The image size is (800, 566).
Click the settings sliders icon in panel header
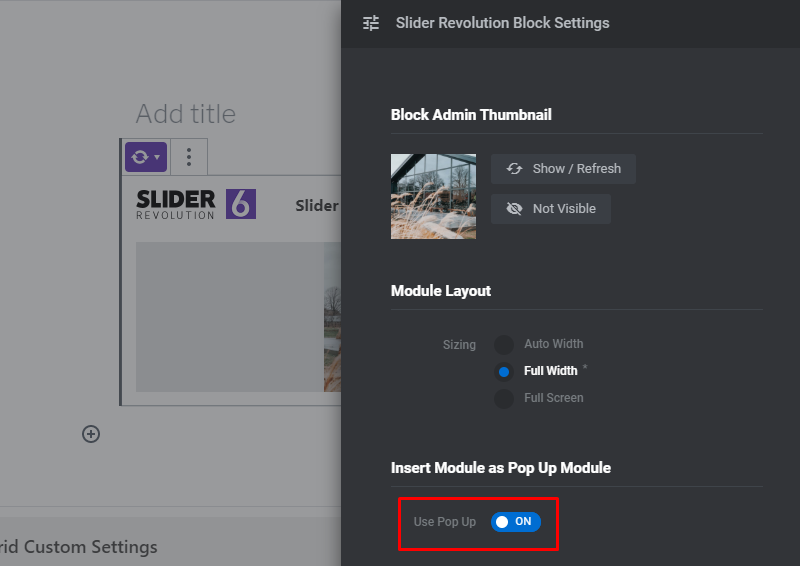(x=371, y=23)
